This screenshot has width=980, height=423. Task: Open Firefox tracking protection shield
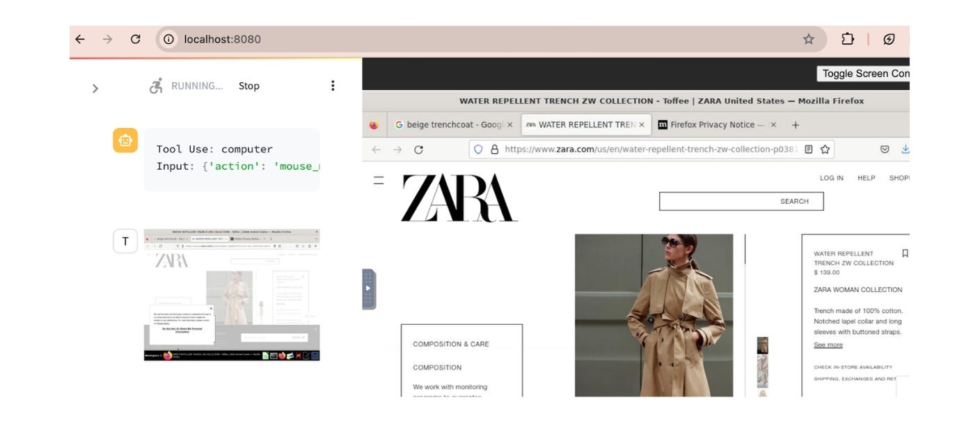478,149
